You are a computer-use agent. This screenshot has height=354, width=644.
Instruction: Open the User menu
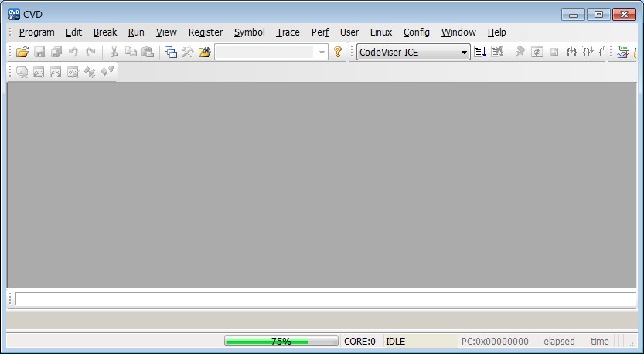(349, 32)
